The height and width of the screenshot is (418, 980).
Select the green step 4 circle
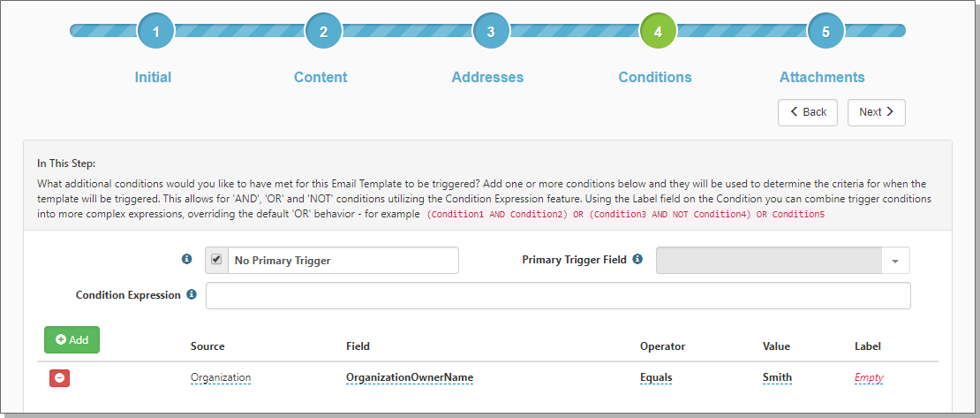coord(658,31)
